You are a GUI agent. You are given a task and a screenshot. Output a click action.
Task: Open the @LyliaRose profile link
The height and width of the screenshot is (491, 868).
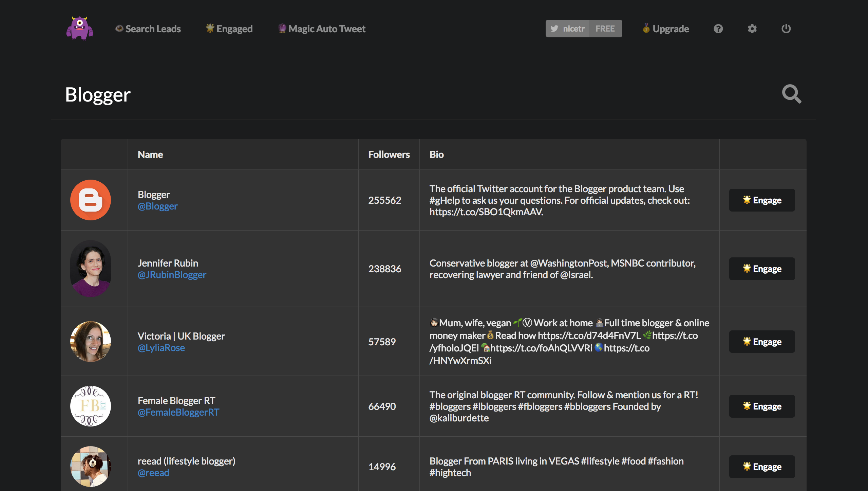[x=161, y=348]
